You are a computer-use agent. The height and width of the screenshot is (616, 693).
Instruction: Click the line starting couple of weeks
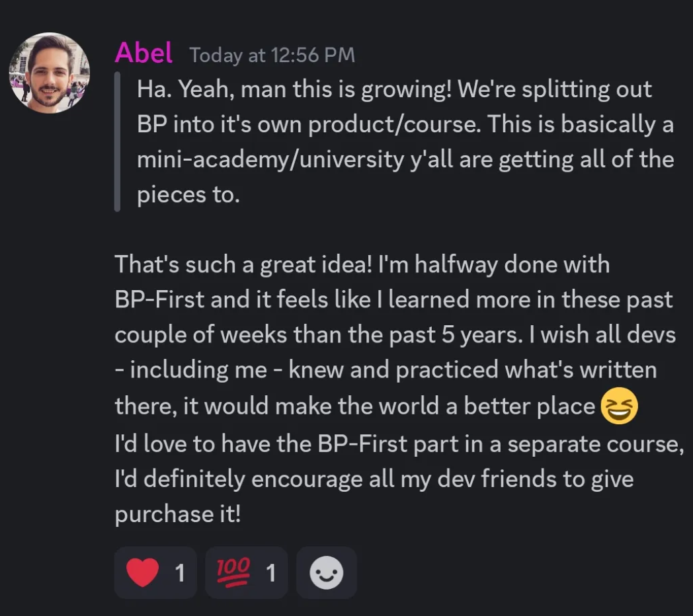click(395, 335)
